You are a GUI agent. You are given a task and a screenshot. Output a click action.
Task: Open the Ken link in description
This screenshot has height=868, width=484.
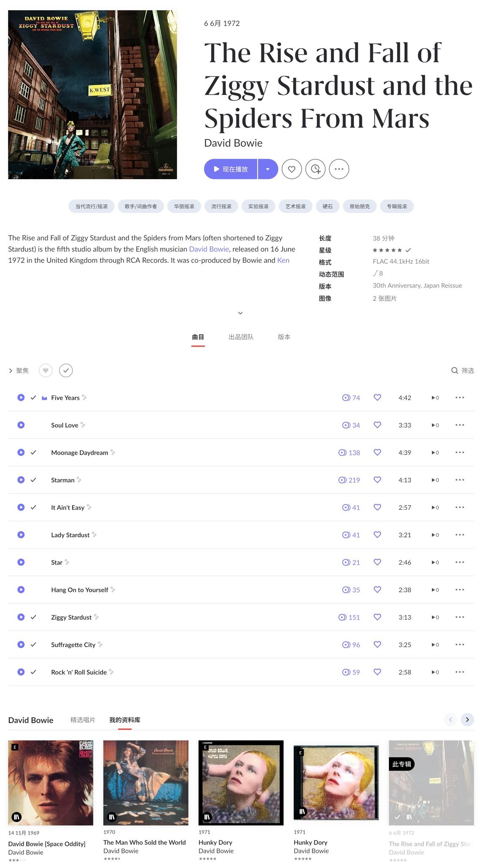coord(283,260)
